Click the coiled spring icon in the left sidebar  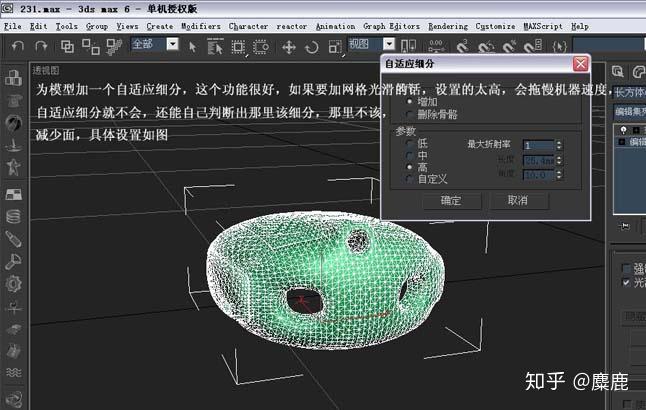(13, 216)
